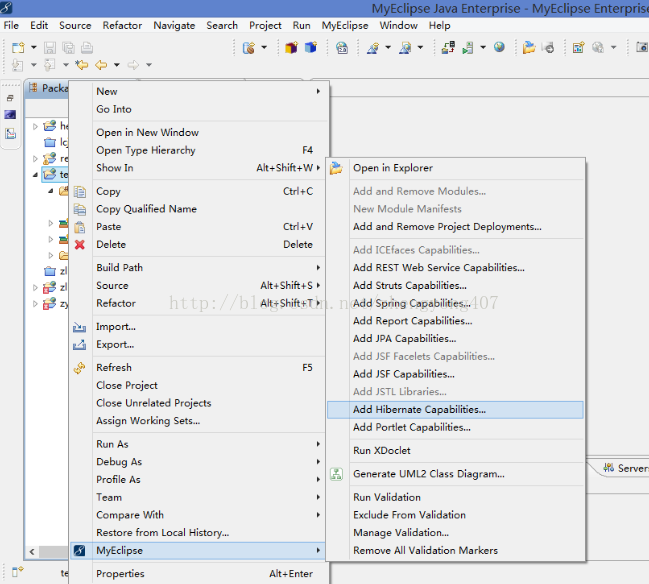Open the Help menu
The image size is (649, 584).
pos(440,26)
